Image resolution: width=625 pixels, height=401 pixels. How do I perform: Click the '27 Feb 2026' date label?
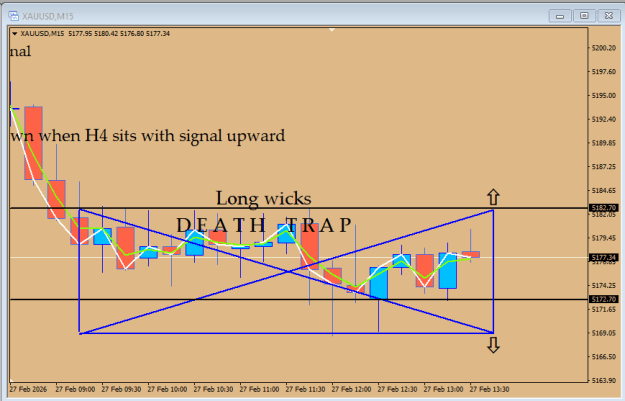[28, 389]
